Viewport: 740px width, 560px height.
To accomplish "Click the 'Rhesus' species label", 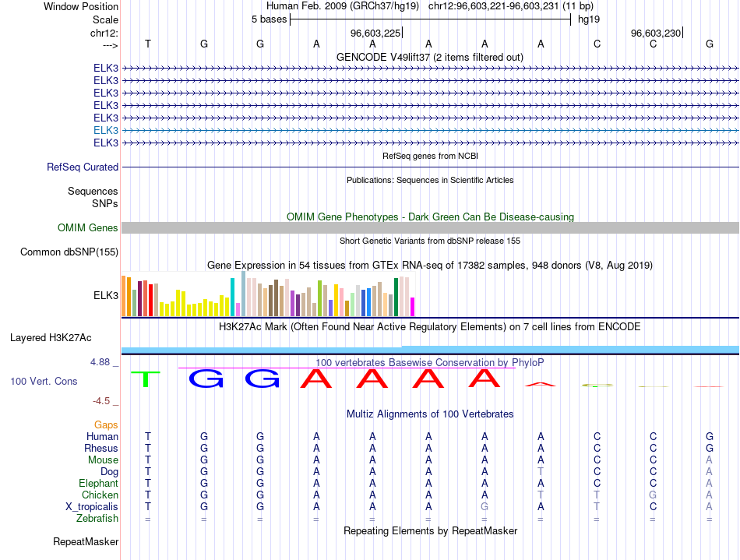I will point(101,448).
